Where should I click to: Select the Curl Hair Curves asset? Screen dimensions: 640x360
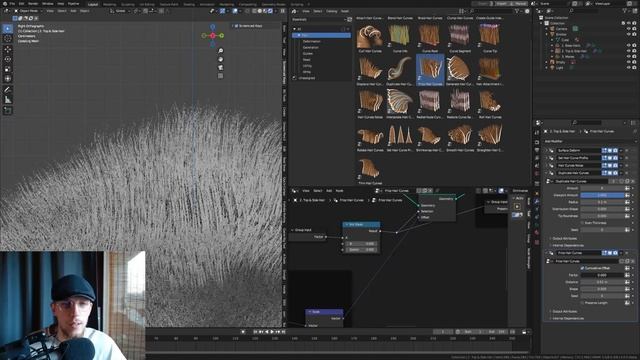pyautogui.click(x=370, y=39)
